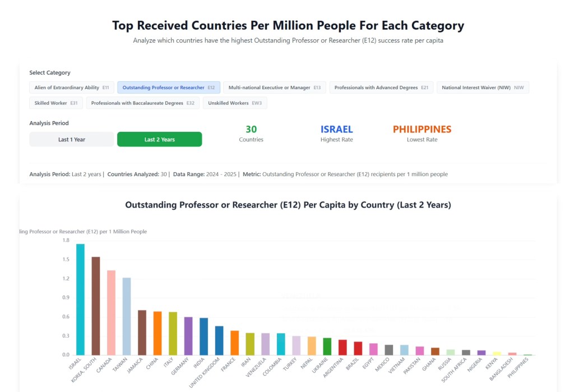Open the National Interest Waiver (NIW) category

(483, 87)
